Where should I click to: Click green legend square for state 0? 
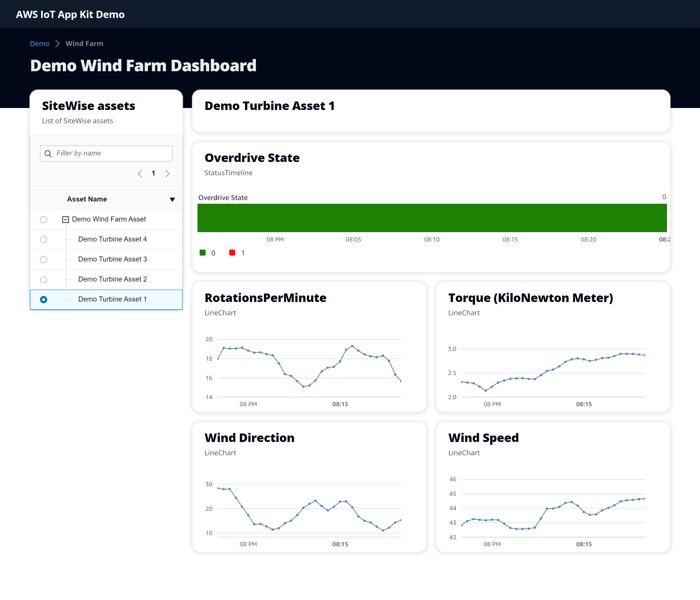203,253
